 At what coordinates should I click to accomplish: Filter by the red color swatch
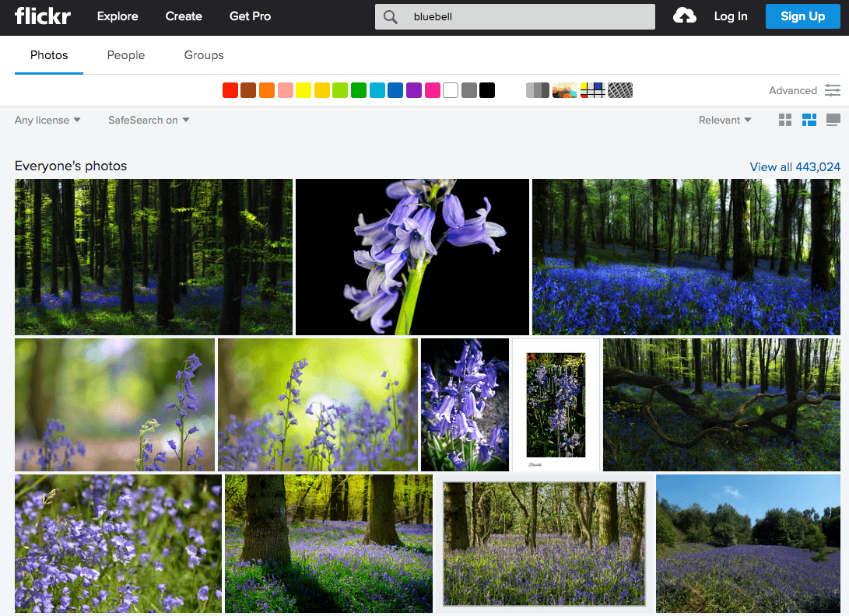tap(230, 90)
